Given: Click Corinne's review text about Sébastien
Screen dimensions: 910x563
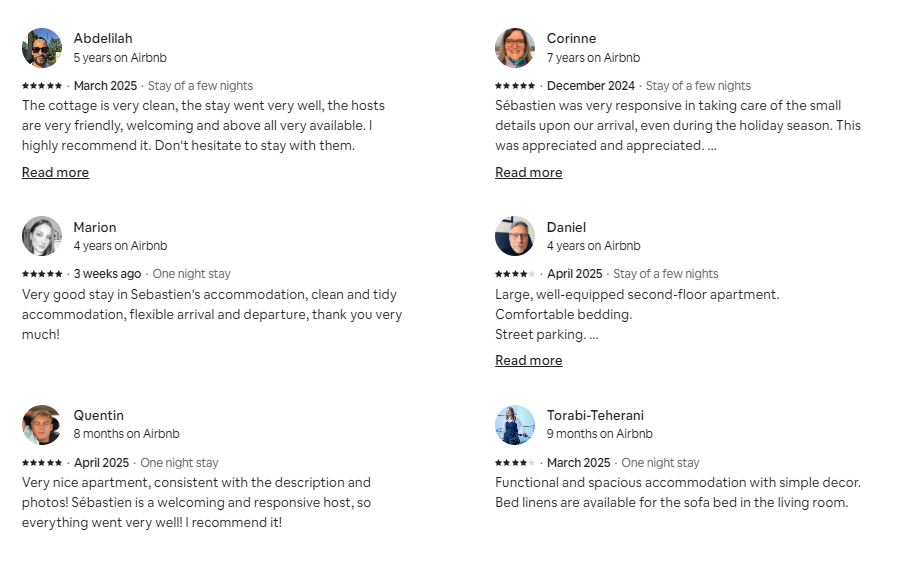Looking at the screenshot, I should (x=678, y=125).
